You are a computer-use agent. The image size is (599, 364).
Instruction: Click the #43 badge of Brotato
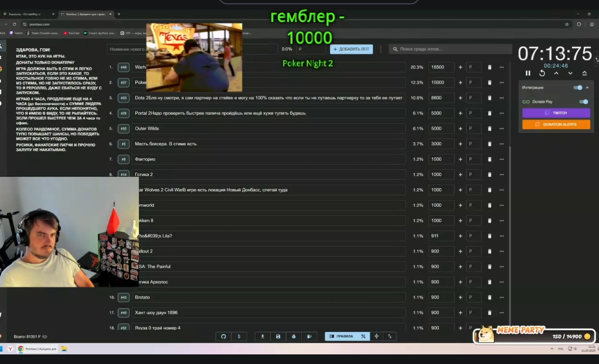coord(124,297)
